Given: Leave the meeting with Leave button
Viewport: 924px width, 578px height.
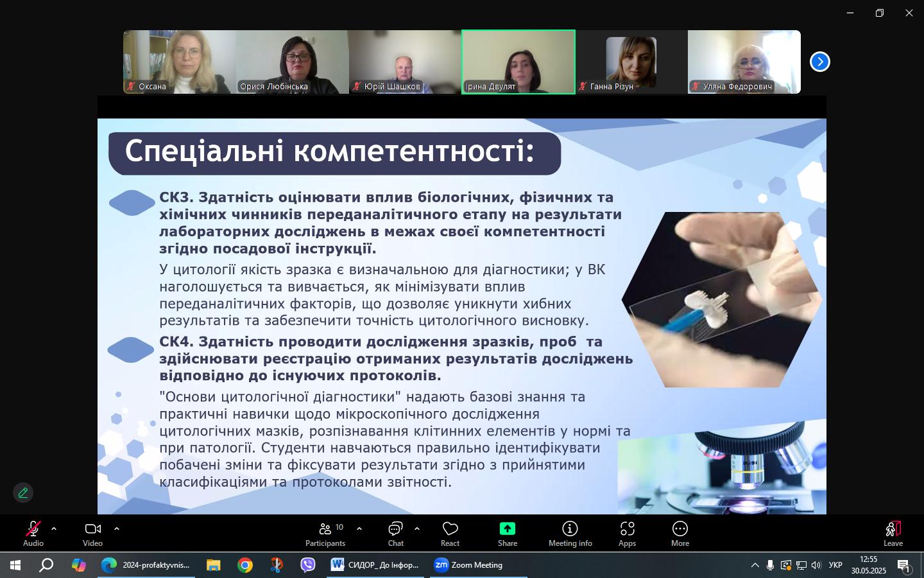Looking at the screenshot, I should pos(893,534).
